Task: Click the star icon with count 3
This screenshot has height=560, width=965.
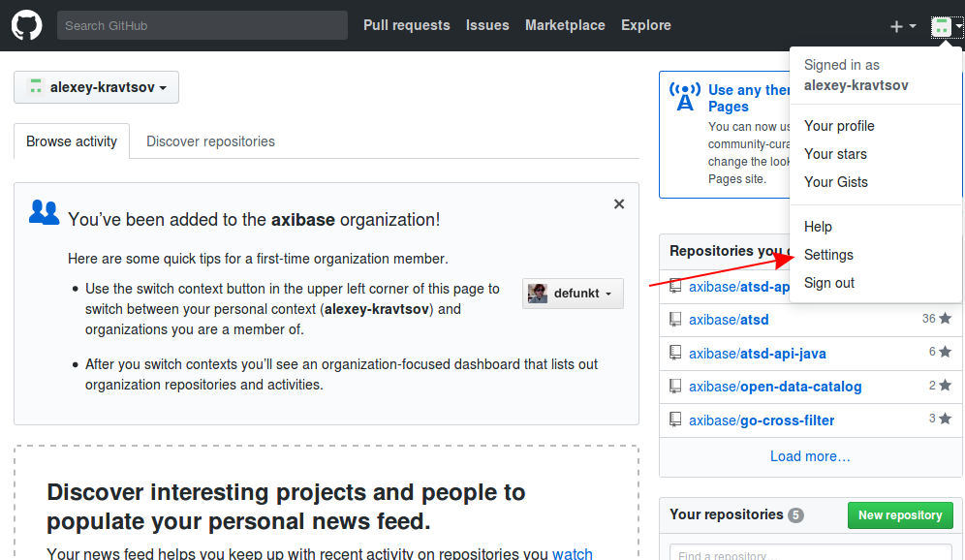Action: click(946, 419)
